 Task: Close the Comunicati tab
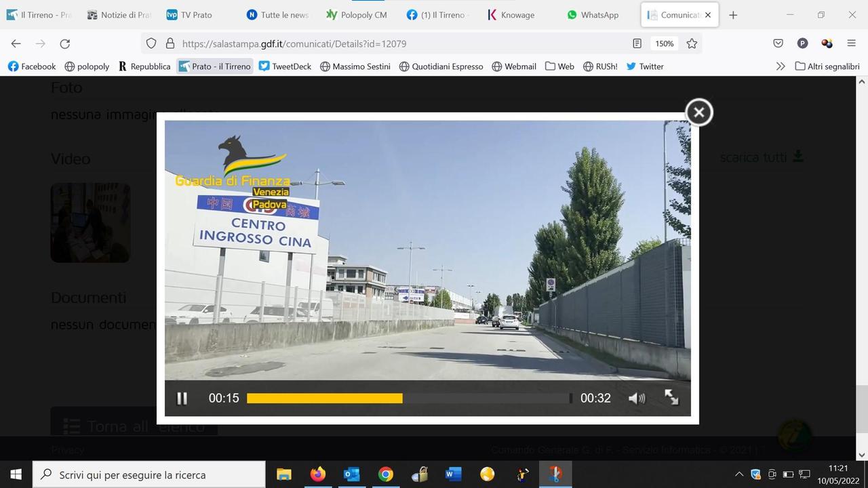(708, 15)
